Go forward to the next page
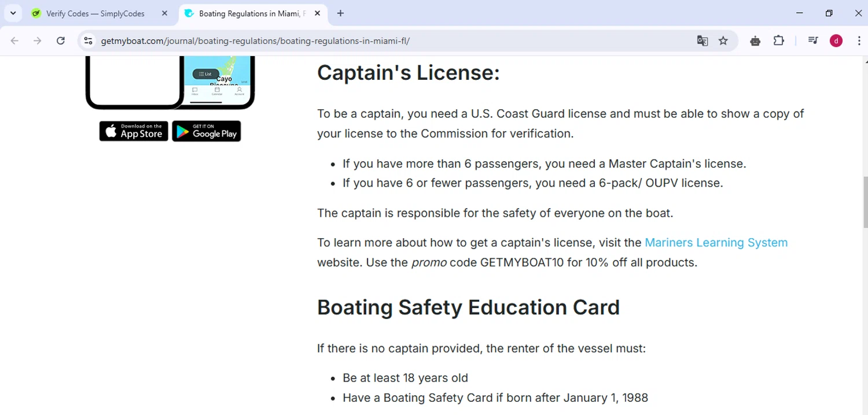This screenshot has height=415, width=868. point(38,40)
